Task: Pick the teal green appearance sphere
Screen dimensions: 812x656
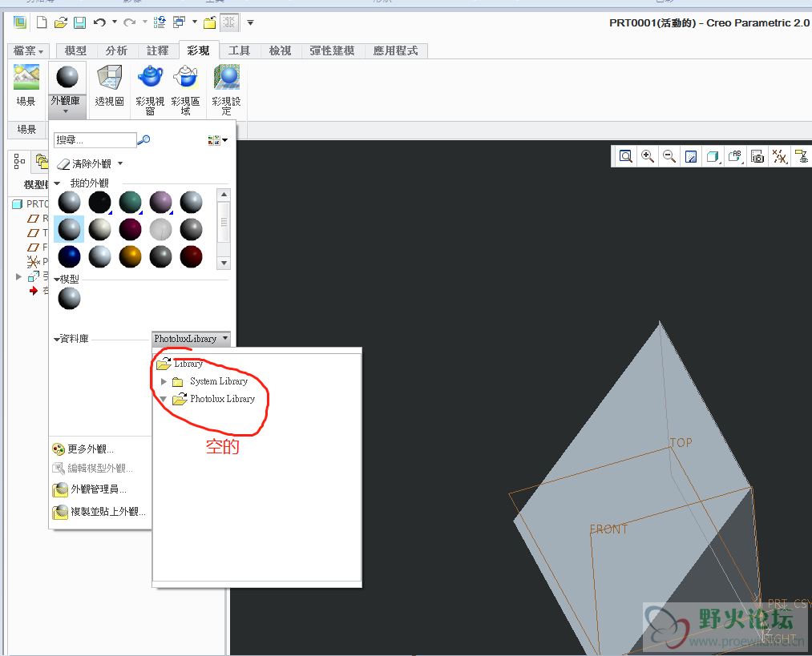Action: coord(130,203)
